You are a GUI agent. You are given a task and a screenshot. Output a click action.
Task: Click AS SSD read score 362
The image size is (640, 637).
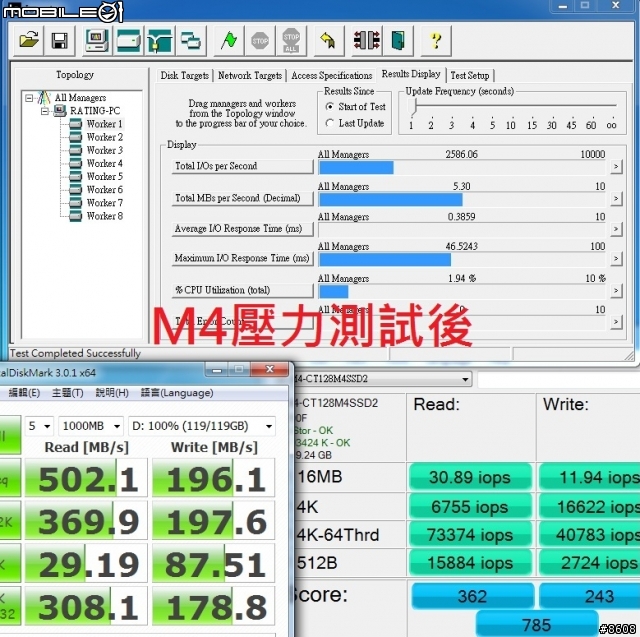point(472,596)
